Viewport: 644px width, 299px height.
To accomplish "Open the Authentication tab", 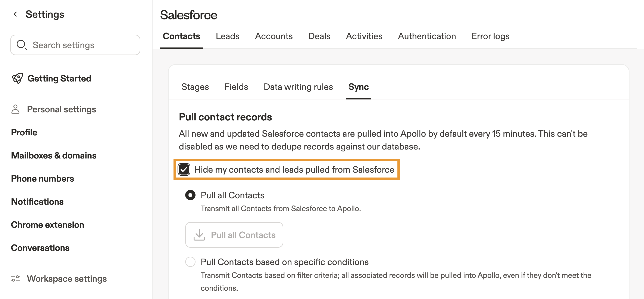I will 427,36.
